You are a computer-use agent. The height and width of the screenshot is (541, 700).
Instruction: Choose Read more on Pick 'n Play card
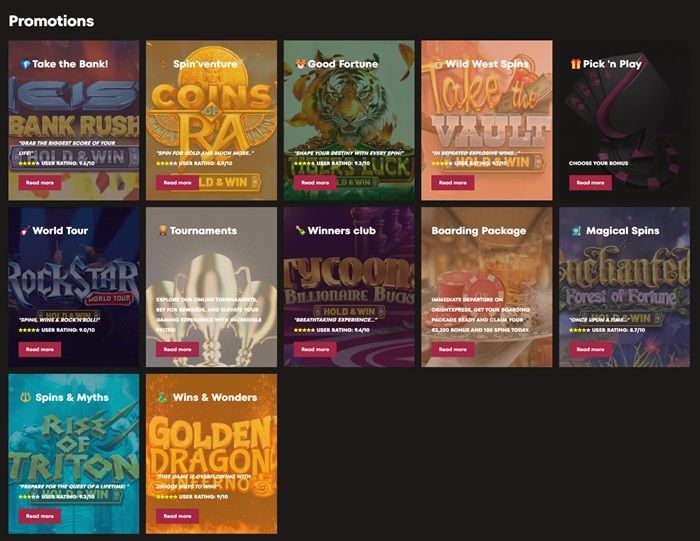(x=590, y=183)
